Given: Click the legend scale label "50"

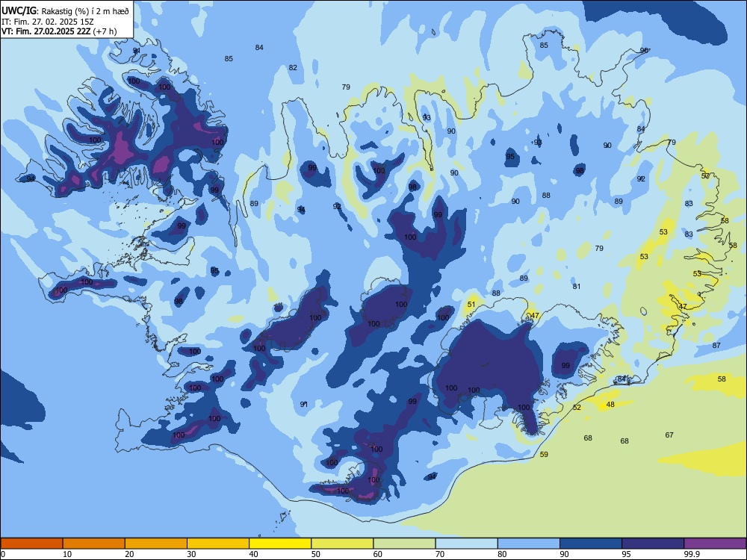Looking at the screenshot, I should 316,554.
